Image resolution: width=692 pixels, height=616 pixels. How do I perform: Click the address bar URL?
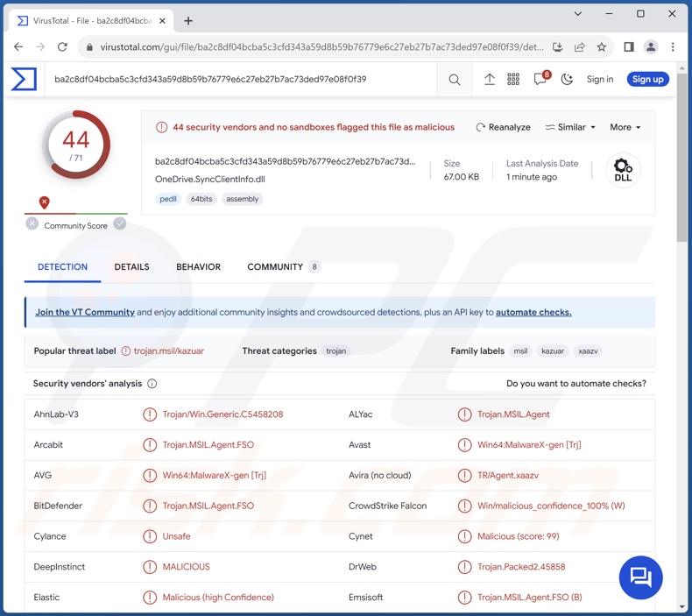[321, 47]
